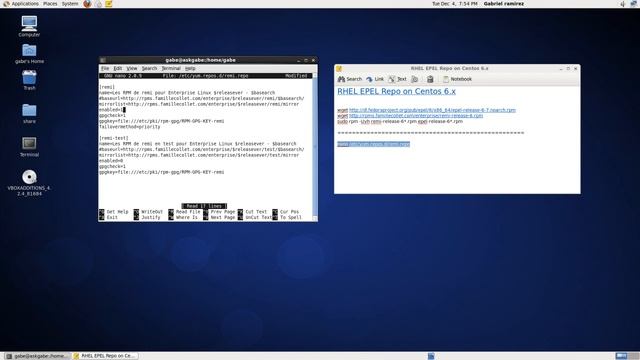Click the 'enabled=0' line in nano
Viewport: 640px width, 360px height.
click(111, 161)
